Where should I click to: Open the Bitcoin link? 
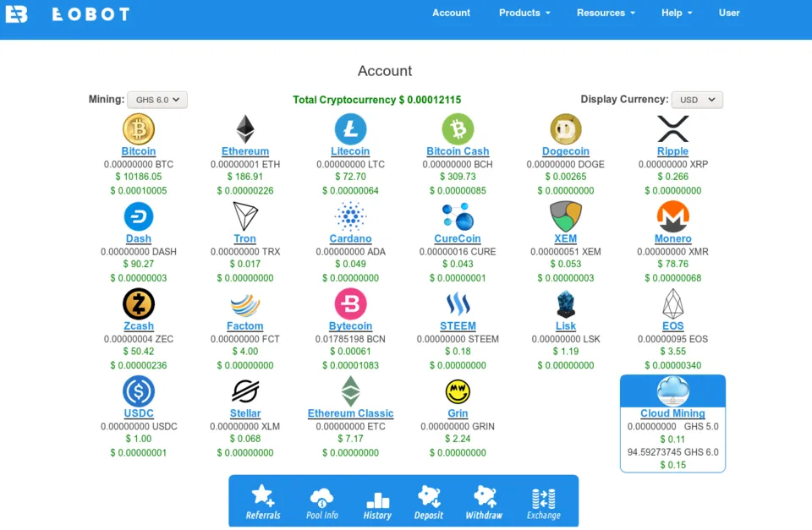click(138, 151)
